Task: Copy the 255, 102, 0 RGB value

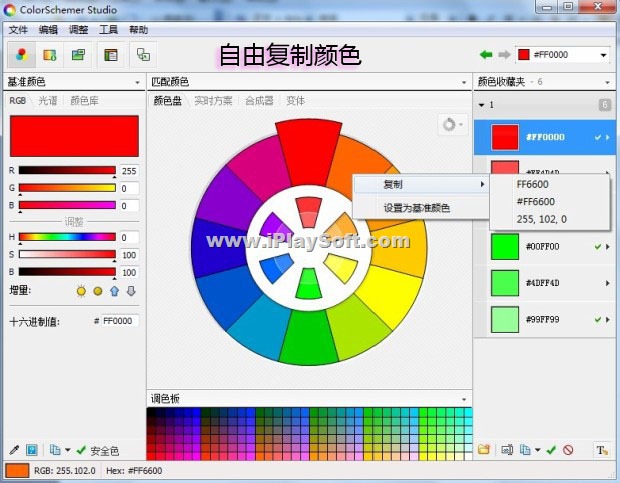Action: (x=541, y=219)
